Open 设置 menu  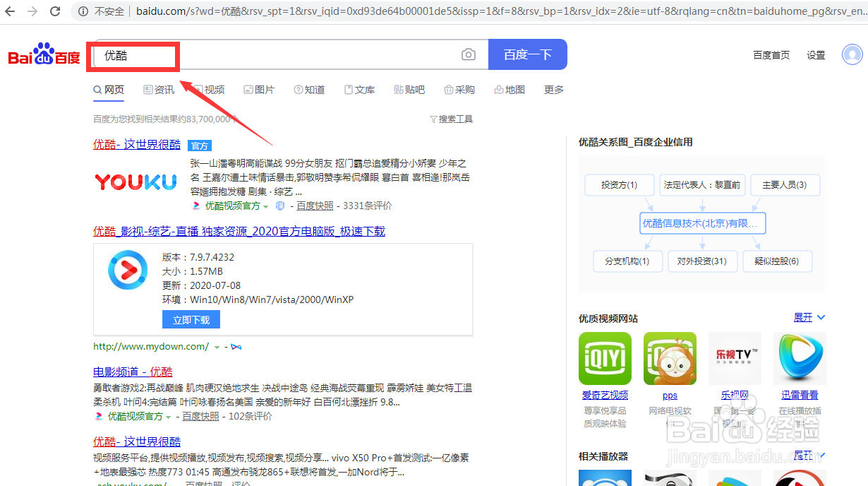pos(816,54)
